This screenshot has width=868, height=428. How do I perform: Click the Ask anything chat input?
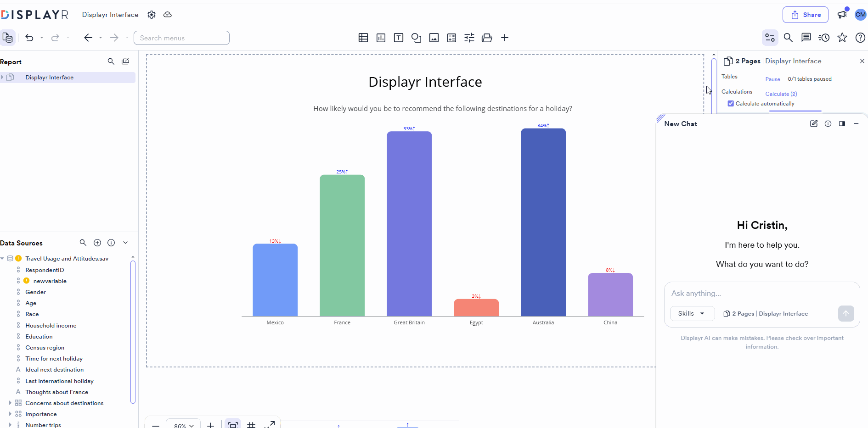click(x=761, y=294)
